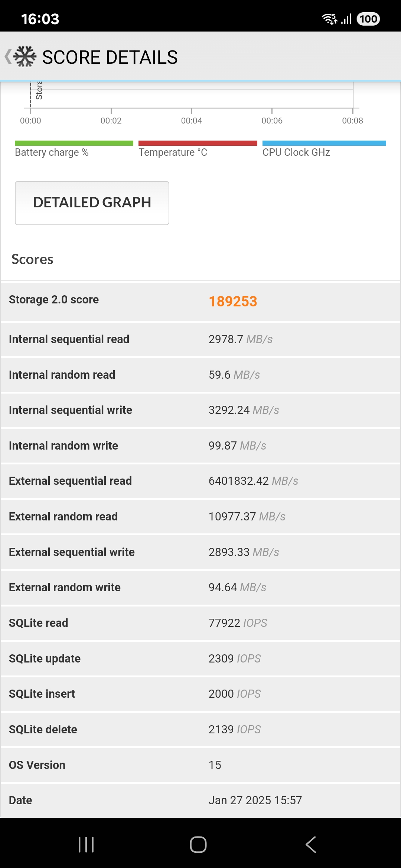Screen dimensions: 401x868
Task: Select the Storage 2.0 score row
Action: (x=200, y=301)
